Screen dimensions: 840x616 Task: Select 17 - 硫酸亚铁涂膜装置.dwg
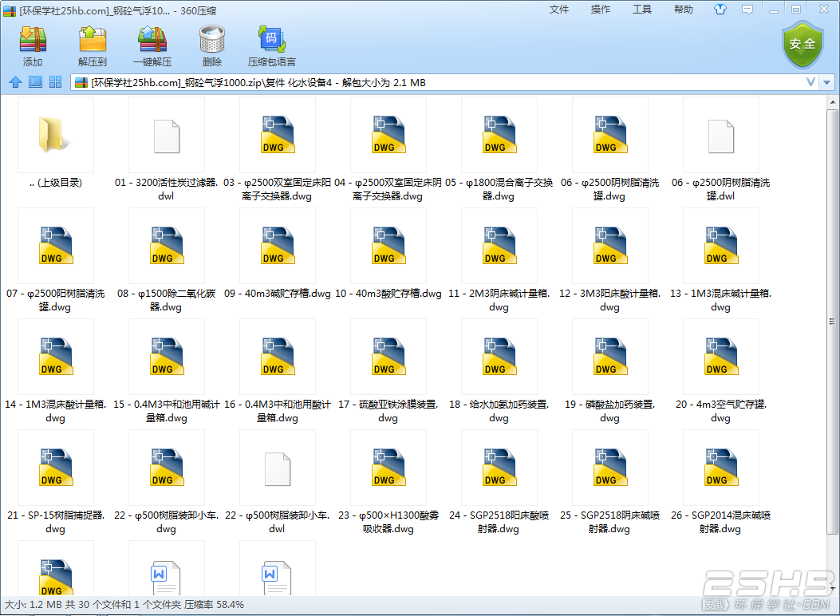pos(388,371)
